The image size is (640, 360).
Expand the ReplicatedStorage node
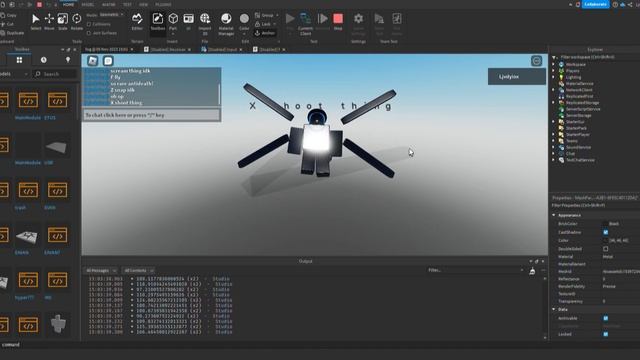pyautogui.click(x=554, y=103)
